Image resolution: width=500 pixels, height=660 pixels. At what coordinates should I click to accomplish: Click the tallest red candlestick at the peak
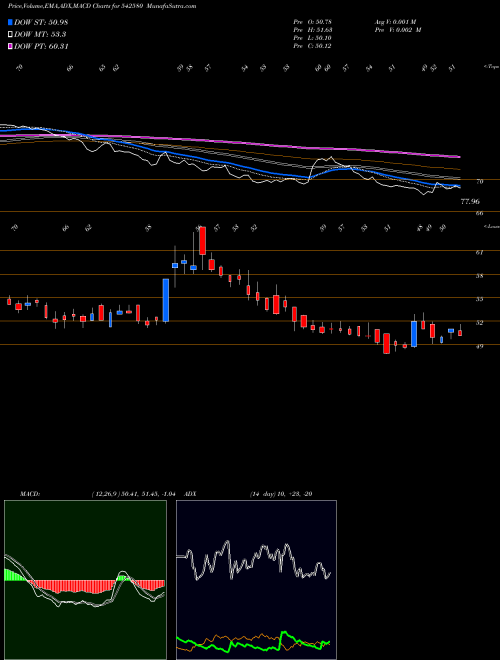click(202, 241)
